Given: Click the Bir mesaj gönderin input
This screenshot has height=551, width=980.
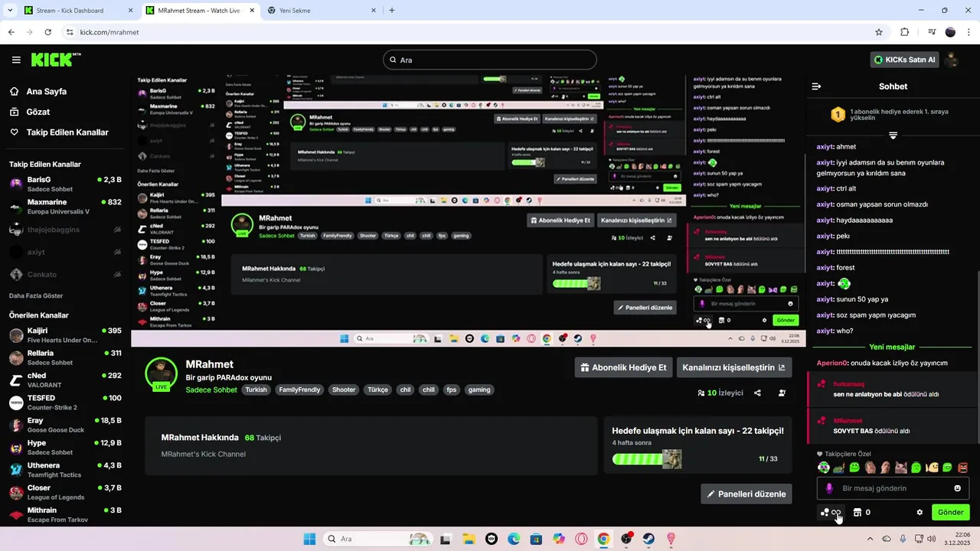Looking at the screenshot, I should pos(893,488).
